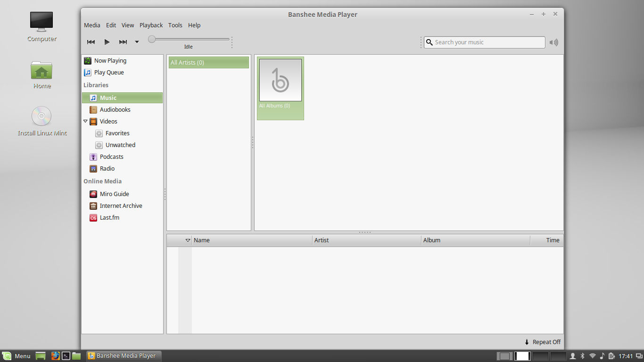Open the dropdown arrow beside the Next button

point(137,42)
